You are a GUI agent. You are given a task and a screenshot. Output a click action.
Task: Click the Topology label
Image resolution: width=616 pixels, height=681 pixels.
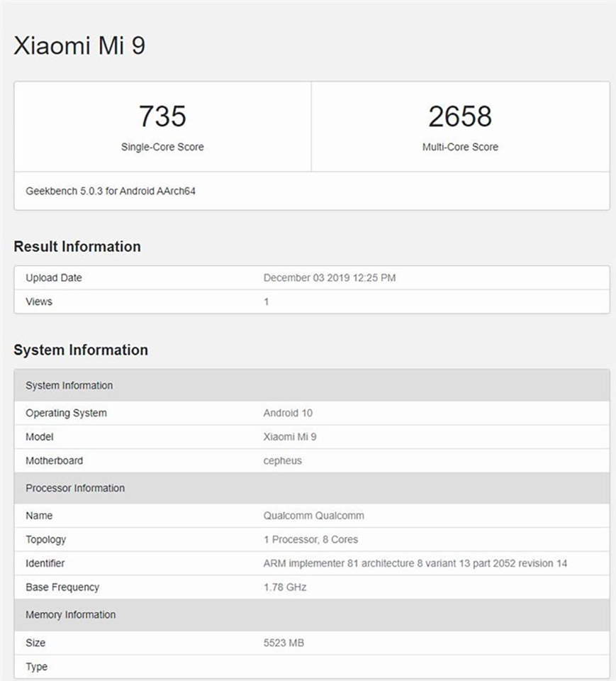tap(46, 540)
